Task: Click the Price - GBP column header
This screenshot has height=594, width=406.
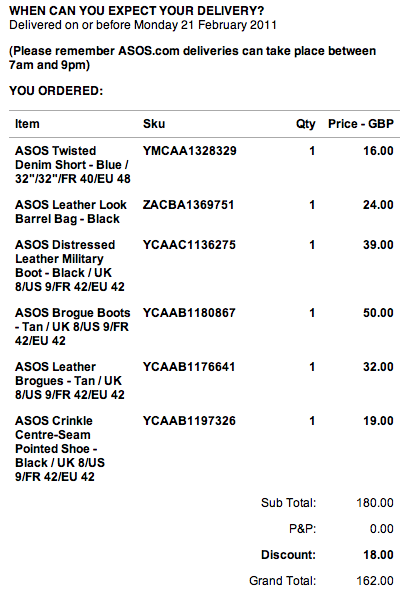Action: (x=361, y=124)
